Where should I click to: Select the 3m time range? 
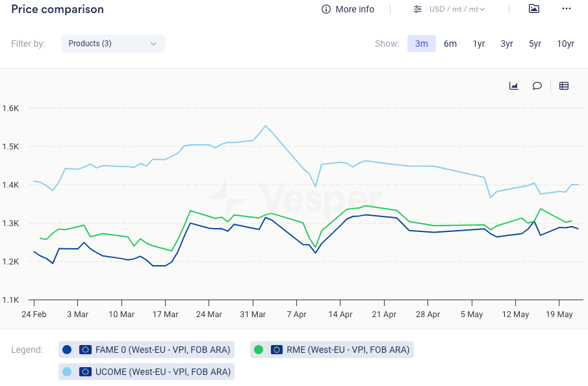(422, 44)
